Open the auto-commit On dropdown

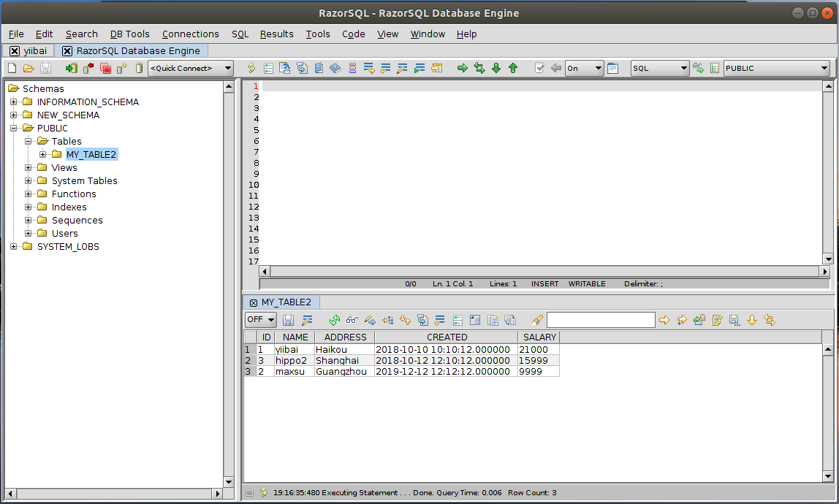click(x=584, y=68)
